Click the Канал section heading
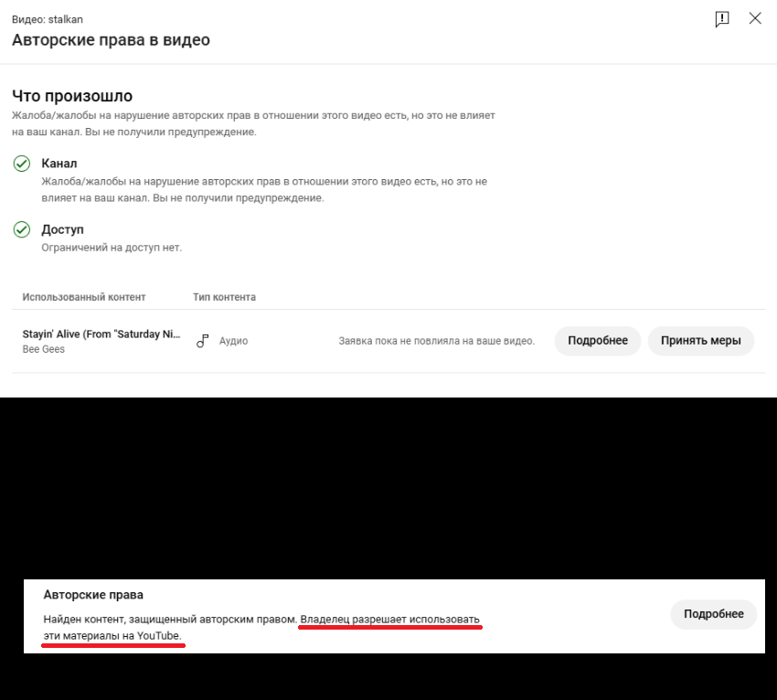This screenshot has width=777, height=700. pos(59,164)
